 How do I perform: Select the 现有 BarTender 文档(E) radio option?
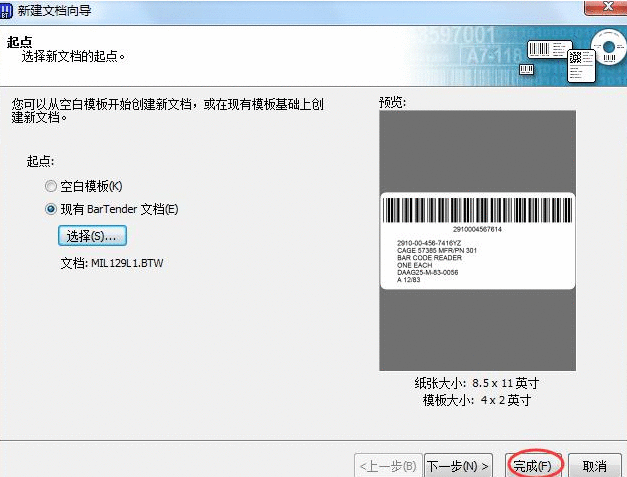tap(51, 209)
